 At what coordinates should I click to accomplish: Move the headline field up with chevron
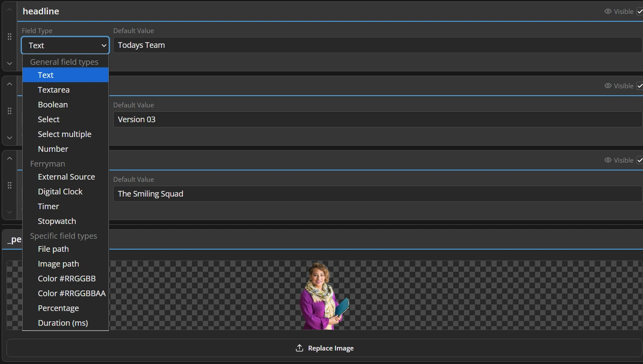point(10,10)
